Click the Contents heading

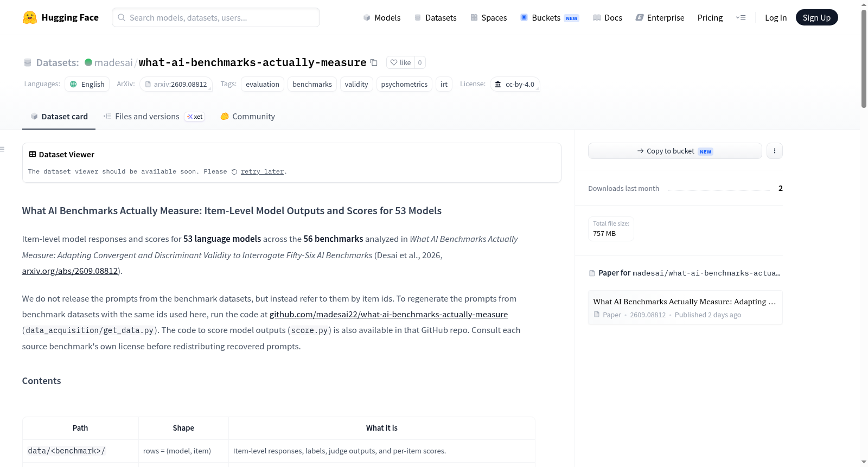pos(42,381)
